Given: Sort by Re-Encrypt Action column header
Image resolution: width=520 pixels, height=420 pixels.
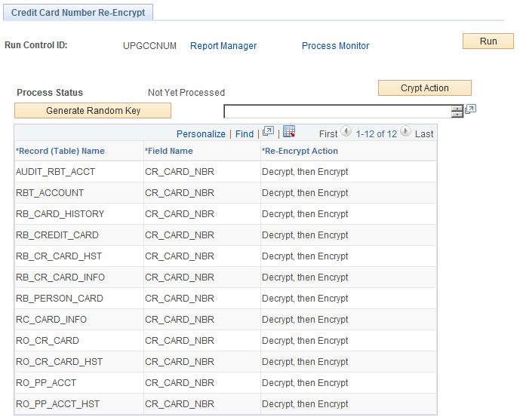Looking at the screenshot, I should click(x=300, y=151).
